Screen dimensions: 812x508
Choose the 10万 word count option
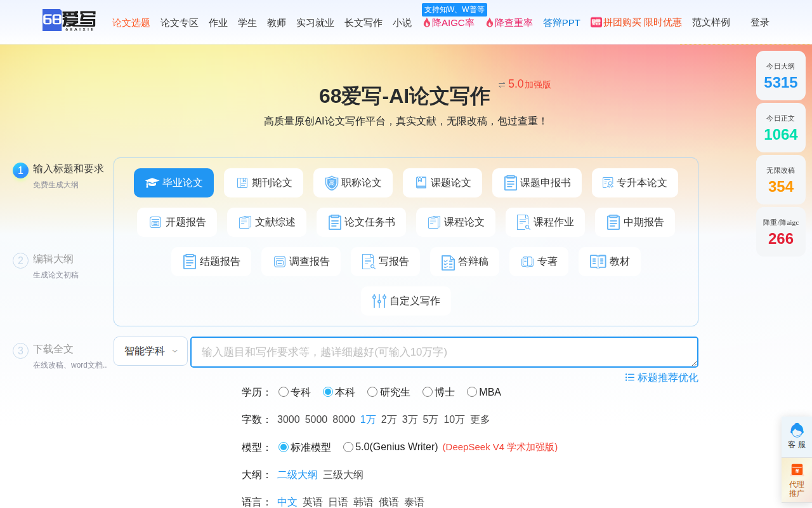click(454, 420)
